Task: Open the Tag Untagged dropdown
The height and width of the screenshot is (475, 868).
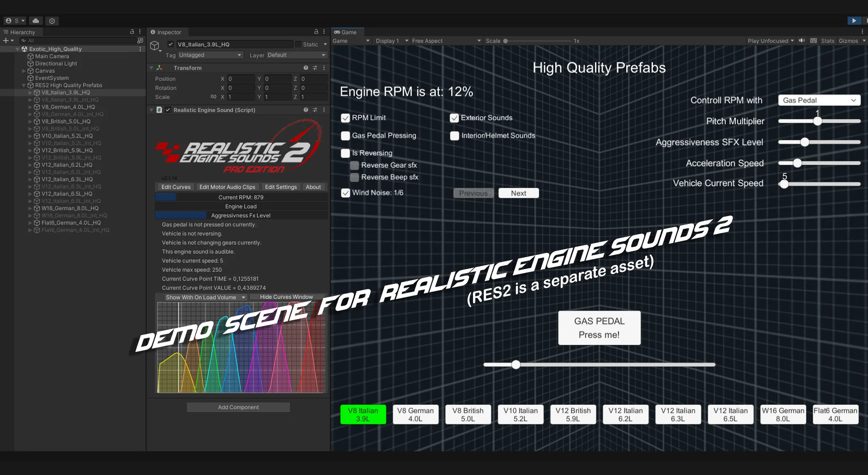Action: [210, 55]
